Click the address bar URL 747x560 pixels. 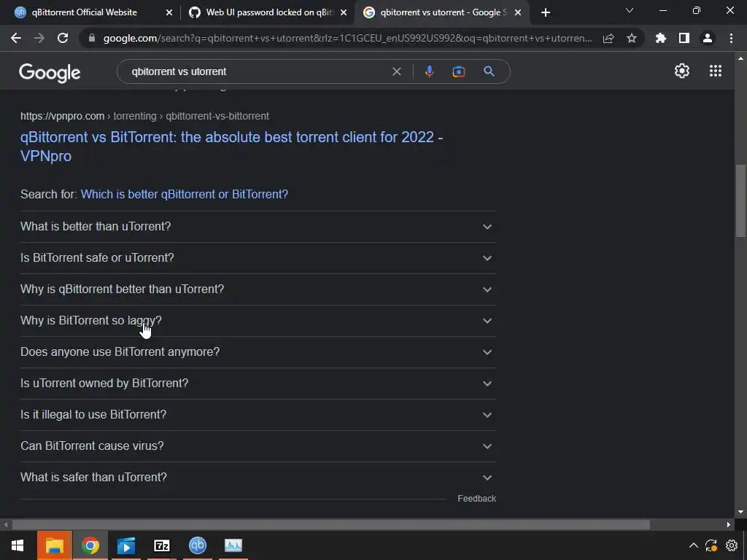click(348, 38)
